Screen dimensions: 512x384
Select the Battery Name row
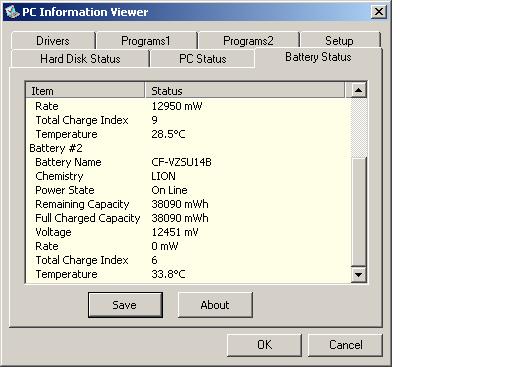click(x=188, y=162)
